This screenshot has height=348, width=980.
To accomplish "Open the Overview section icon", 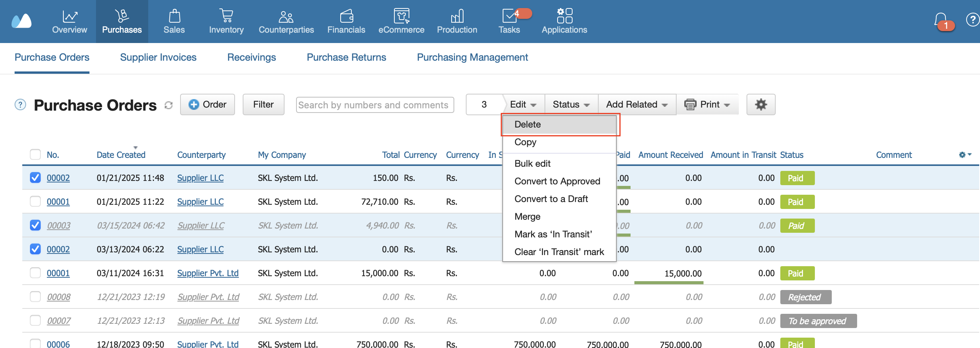I will coord(70,16).
